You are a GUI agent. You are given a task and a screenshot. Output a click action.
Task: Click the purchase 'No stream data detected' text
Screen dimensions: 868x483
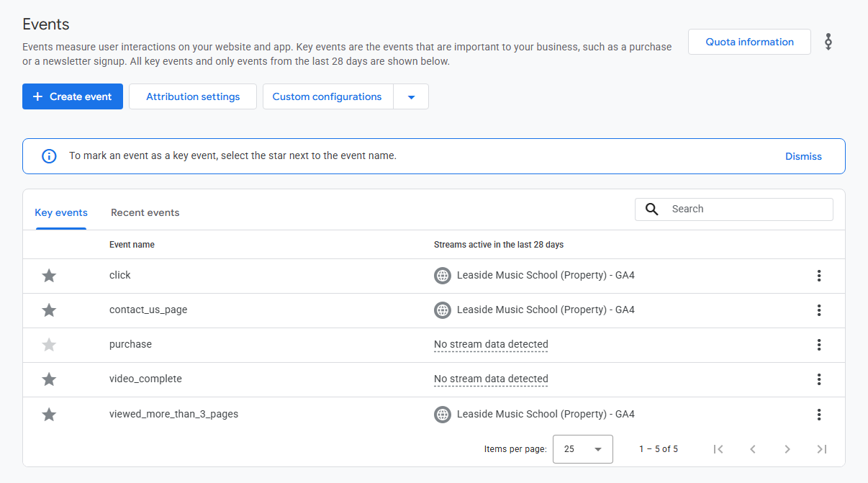[x=491, y=344]
